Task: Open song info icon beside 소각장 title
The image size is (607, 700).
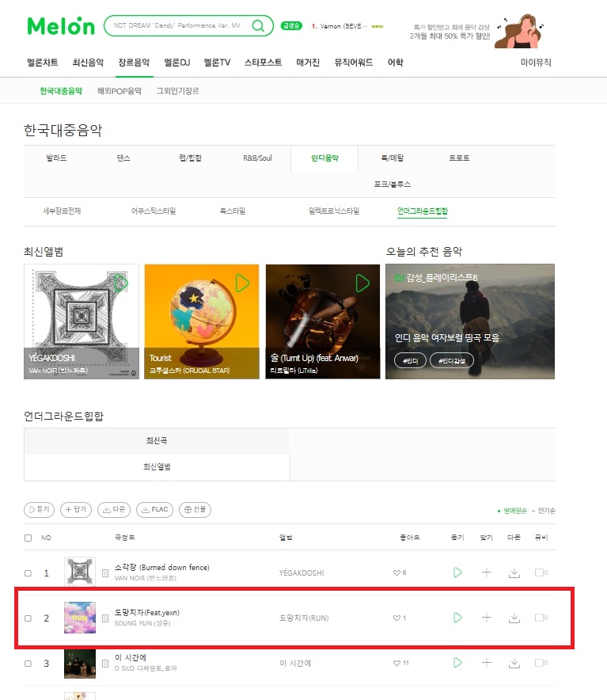Action: click(105, 573)
